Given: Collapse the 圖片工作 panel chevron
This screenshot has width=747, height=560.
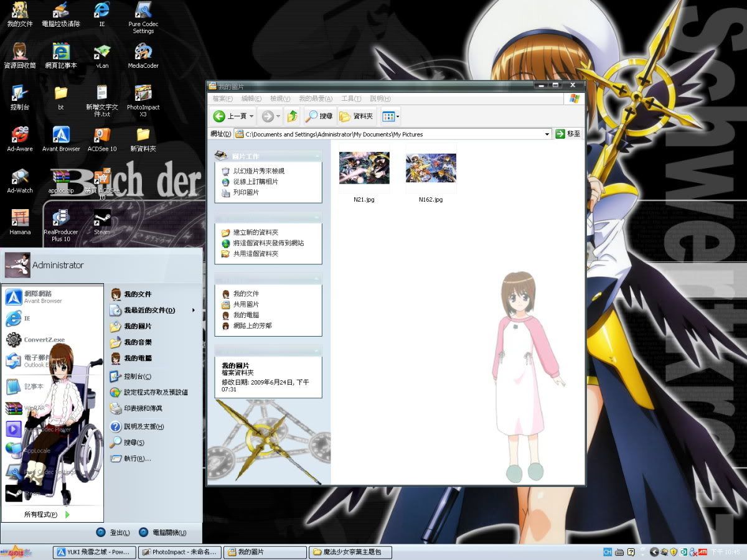Looking at the screenshot, I should 317,156.
